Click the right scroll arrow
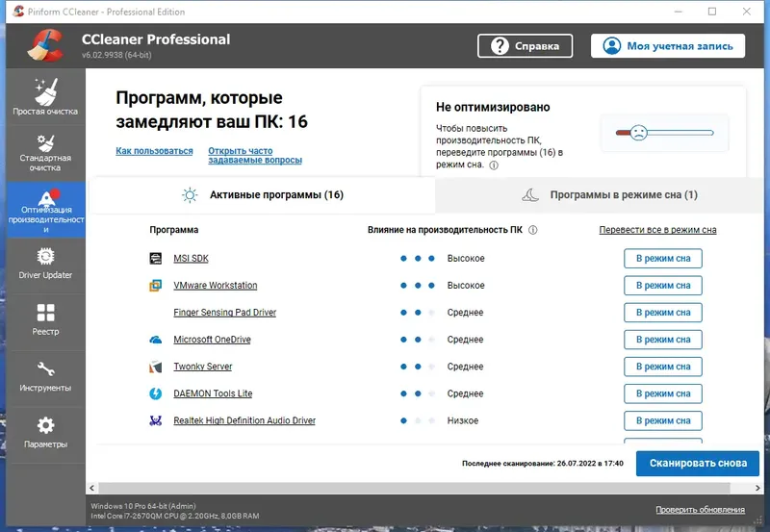Viewport: 770px width, 532px height. (757, 488)
